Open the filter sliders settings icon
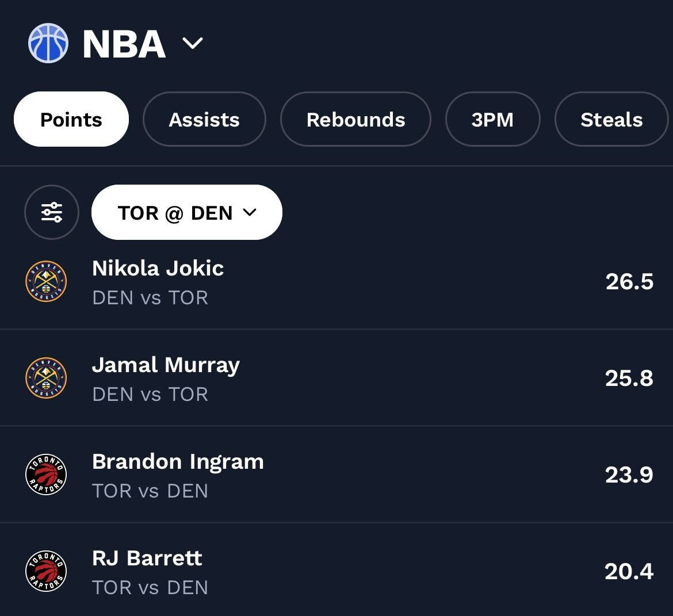 52,212
